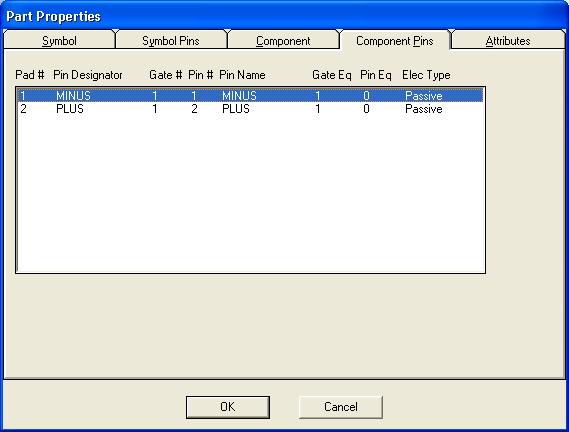Select the MINUS pin designator row

250,96
